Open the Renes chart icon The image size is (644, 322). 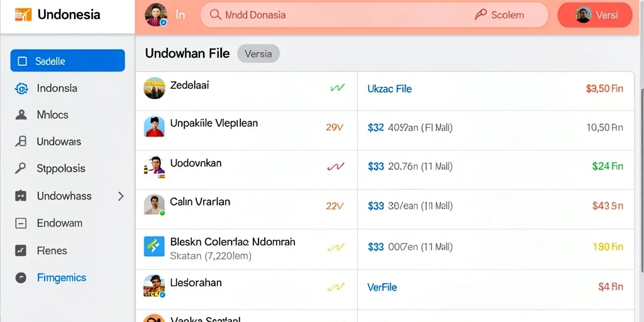click(x=21, y=250)
